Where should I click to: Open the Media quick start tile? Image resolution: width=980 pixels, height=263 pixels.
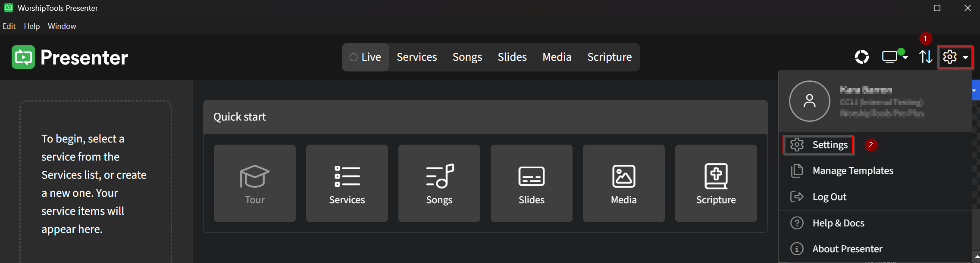tap(623, 183)
